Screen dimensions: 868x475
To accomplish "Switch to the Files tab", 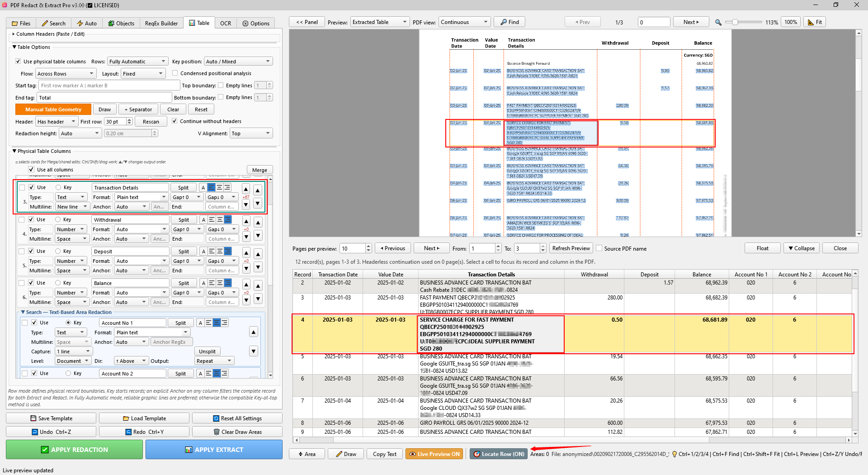I will coord(21,24).
